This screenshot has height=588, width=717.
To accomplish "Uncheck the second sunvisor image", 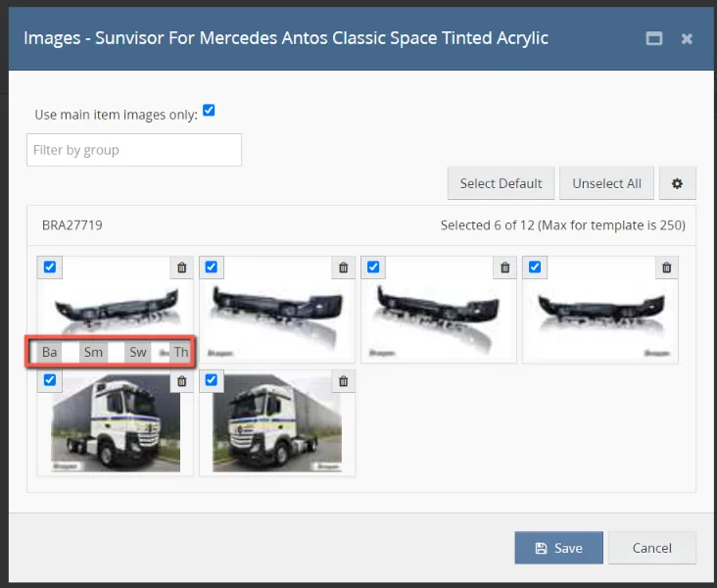I will (212, 267).
